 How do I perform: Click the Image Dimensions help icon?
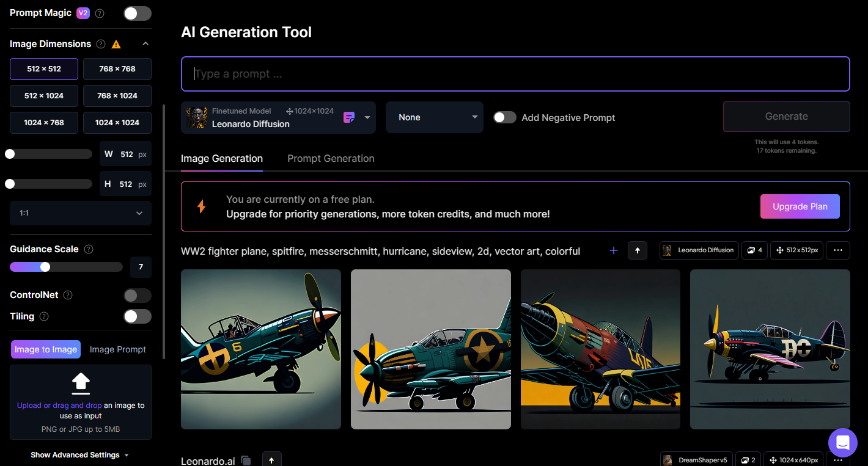point(101,44)
